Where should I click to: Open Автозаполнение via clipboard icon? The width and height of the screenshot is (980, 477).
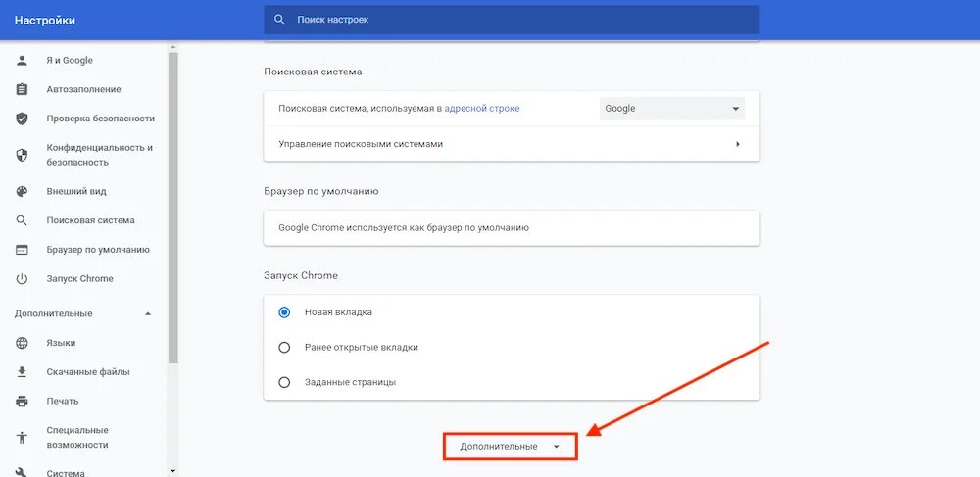(22, 89)
